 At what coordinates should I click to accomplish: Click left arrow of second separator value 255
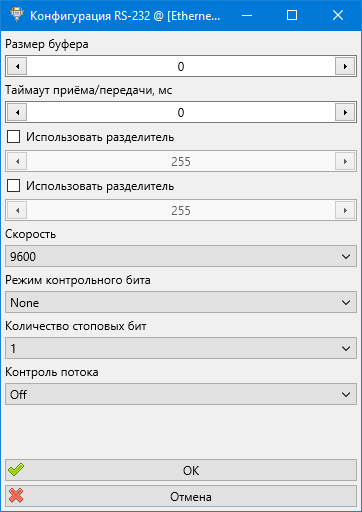[17, 210]
